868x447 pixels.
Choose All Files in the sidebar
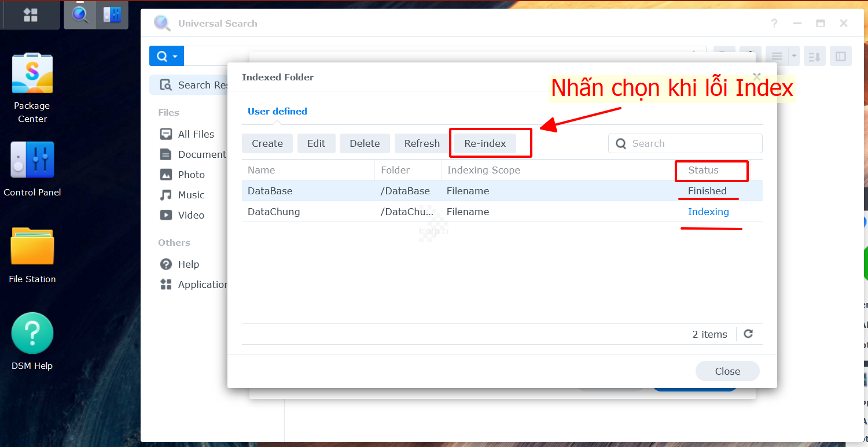196,134
